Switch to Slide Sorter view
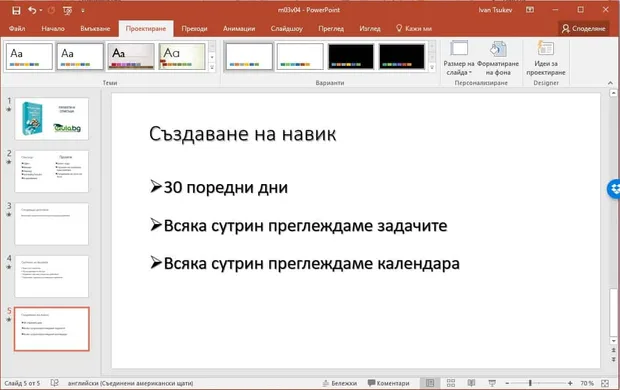Image resolution: width=620 pixels, height=390 pixels. coord(451,383)
